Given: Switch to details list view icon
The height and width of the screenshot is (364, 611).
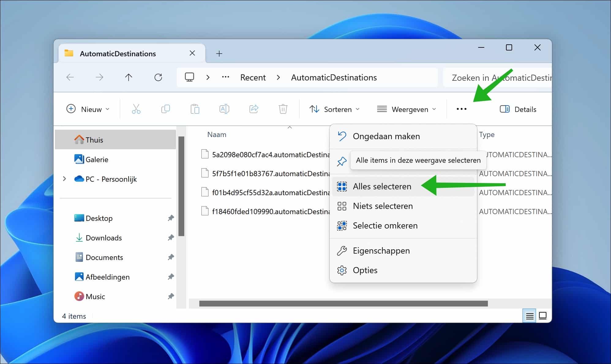Looking at the screenshot, I should click(x=530, y=316).
